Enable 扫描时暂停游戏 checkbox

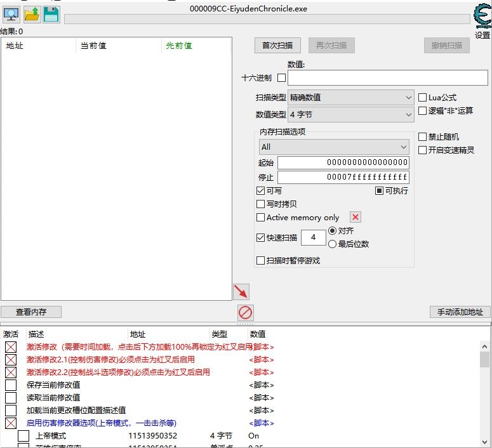click(x=260, y=260)
